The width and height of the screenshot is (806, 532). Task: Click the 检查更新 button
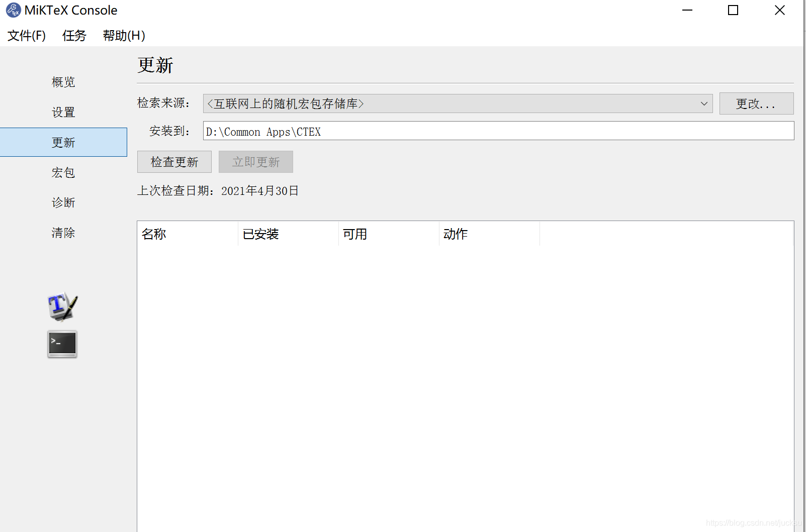click(174, 162)
